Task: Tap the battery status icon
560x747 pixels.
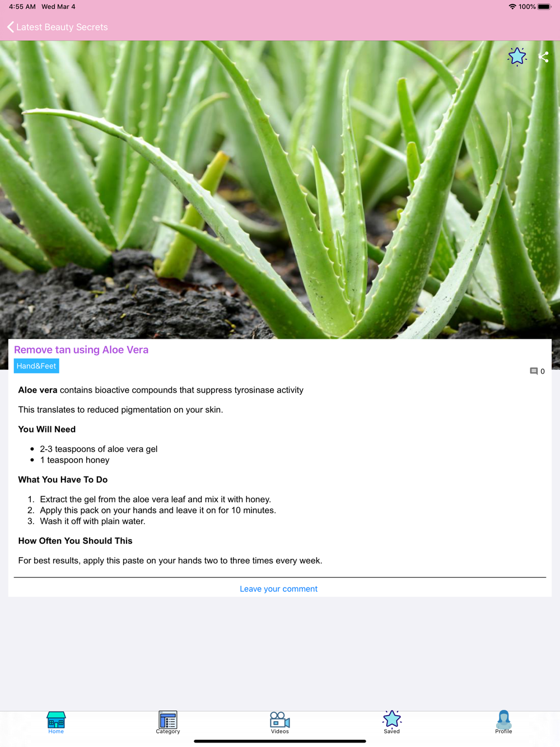Action: coord(544,7)
